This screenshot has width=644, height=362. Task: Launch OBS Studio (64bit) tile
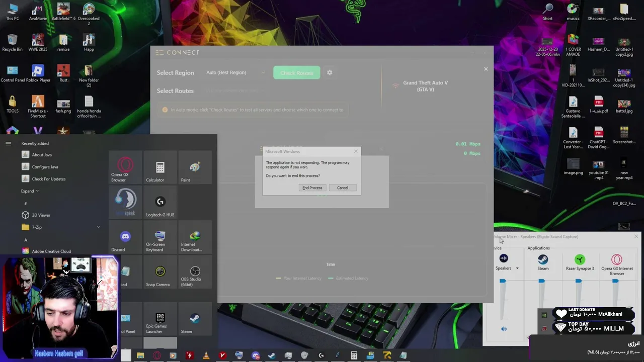point(195,272)
